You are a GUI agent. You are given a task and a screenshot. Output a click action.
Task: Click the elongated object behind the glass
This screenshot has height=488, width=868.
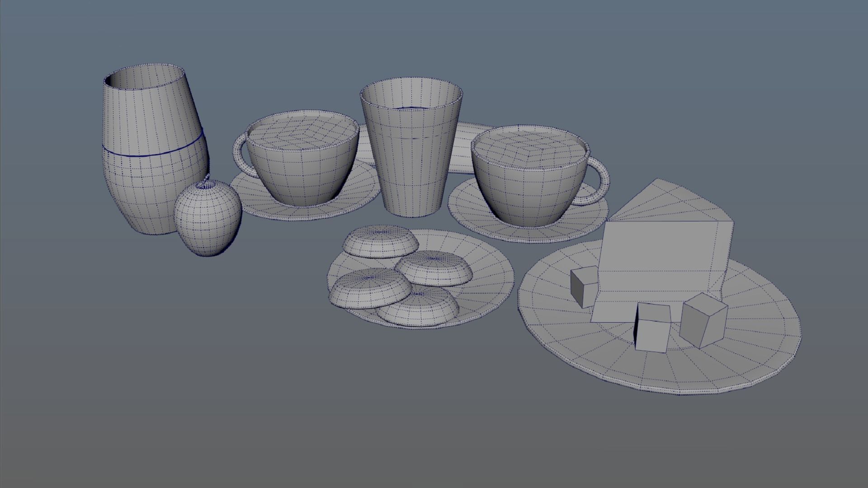tap(463, 147)
